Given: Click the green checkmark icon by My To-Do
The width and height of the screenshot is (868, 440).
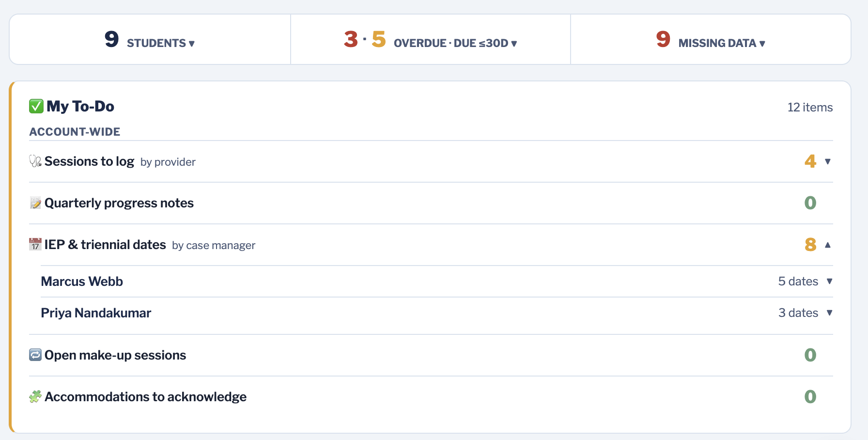Looking at the screenshot, I should tap(36, 106).
